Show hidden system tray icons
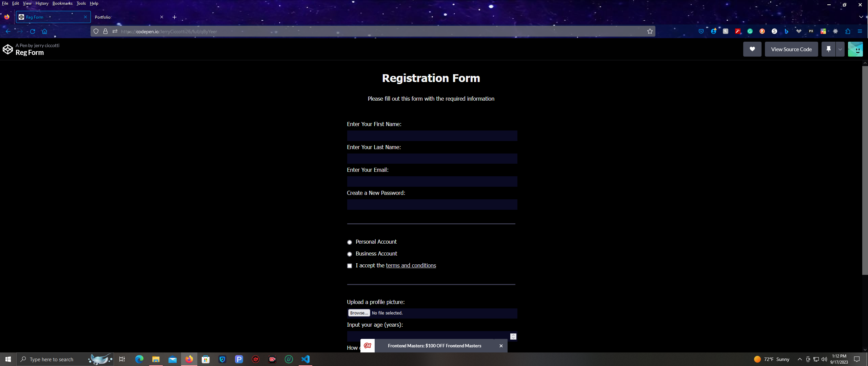Viewport: 868px width, 366px height. 800,359
